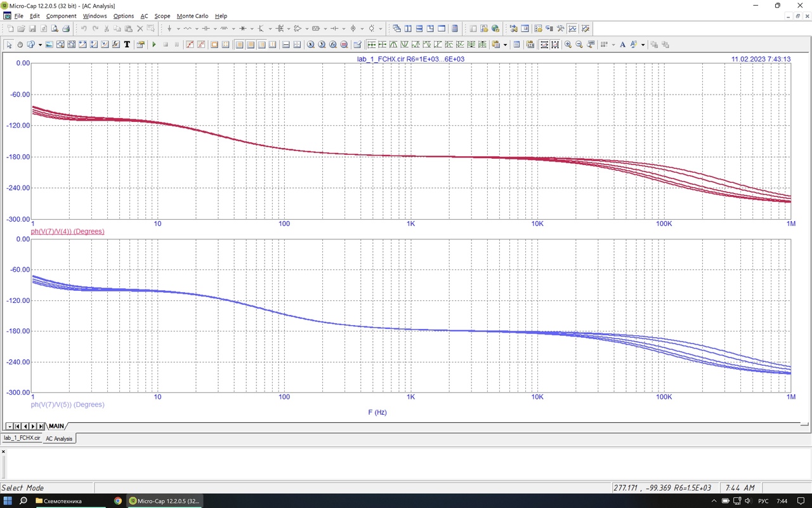This screenshot has height=508, width=812.
Task: Click the globe web icon
Action: pyautogui.click(x=495, y=29)
